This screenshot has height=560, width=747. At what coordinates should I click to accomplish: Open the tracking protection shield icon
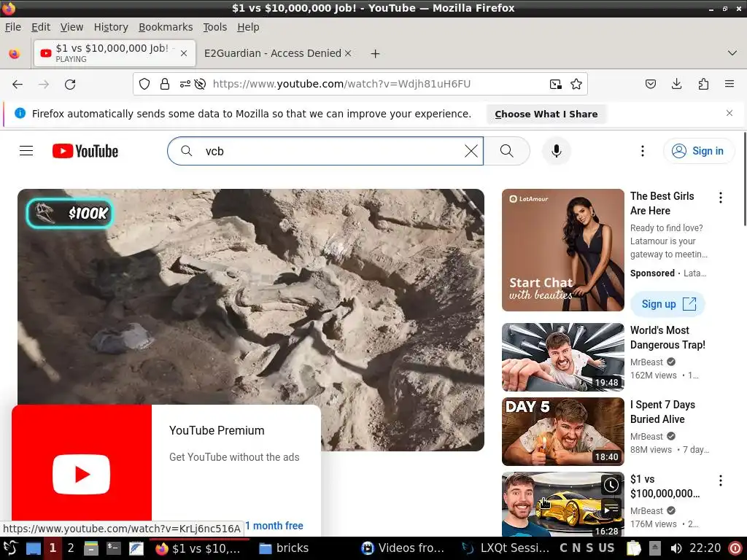[x=144, y=85]
